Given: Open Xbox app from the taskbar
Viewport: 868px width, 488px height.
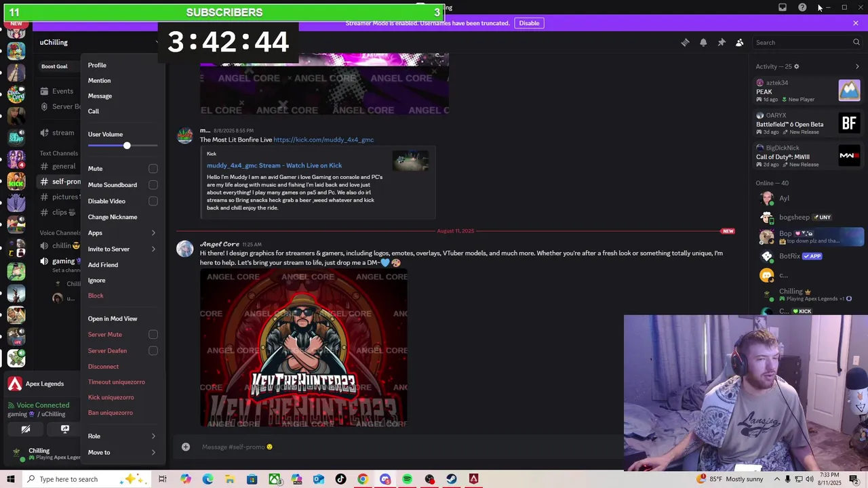Looking at the screenshot, I should click(x=274, y=479).
